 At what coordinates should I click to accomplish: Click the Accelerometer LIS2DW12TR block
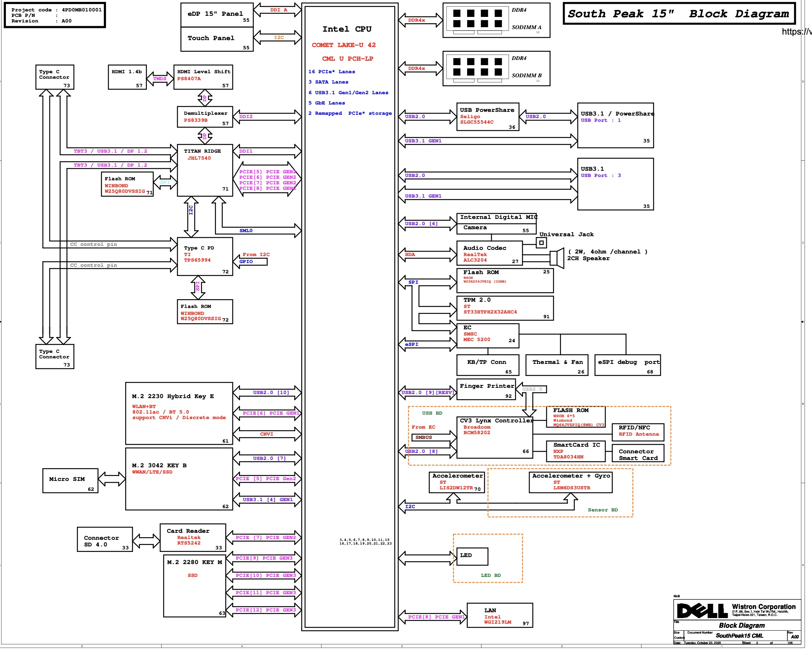[x=456, y=482]
